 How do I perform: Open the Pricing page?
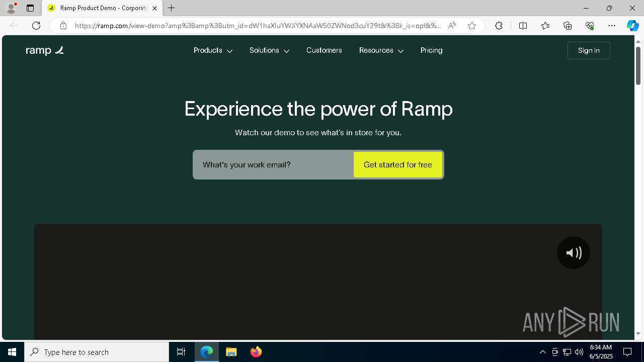pyautogui.click(x=432, y=50)
